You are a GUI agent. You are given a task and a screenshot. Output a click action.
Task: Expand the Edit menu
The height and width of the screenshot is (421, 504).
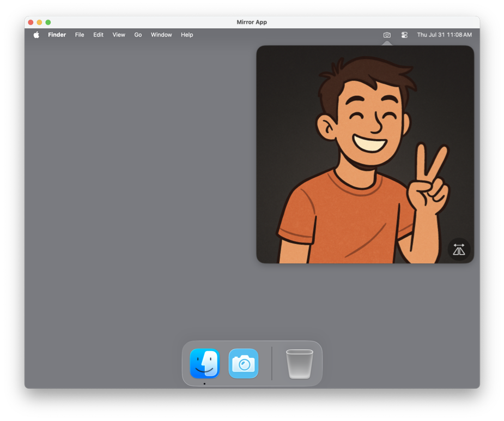point(98,35)
